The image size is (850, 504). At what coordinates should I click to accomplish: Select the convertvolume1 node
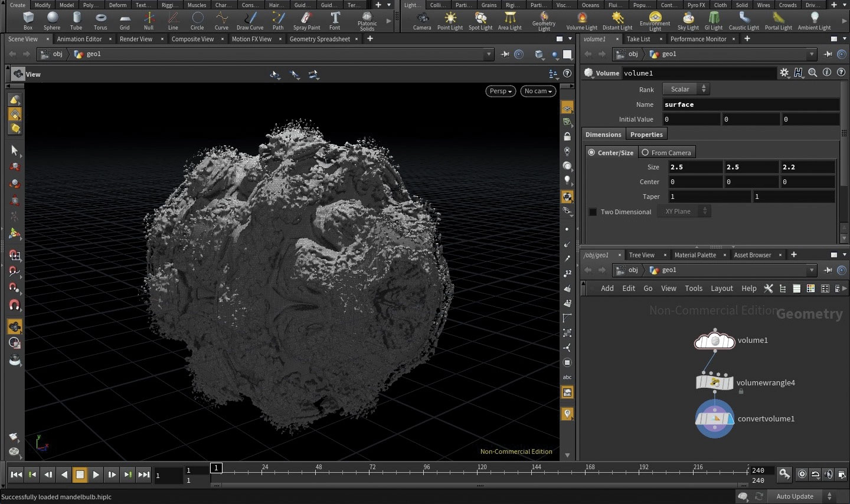(x=715, y=419)
